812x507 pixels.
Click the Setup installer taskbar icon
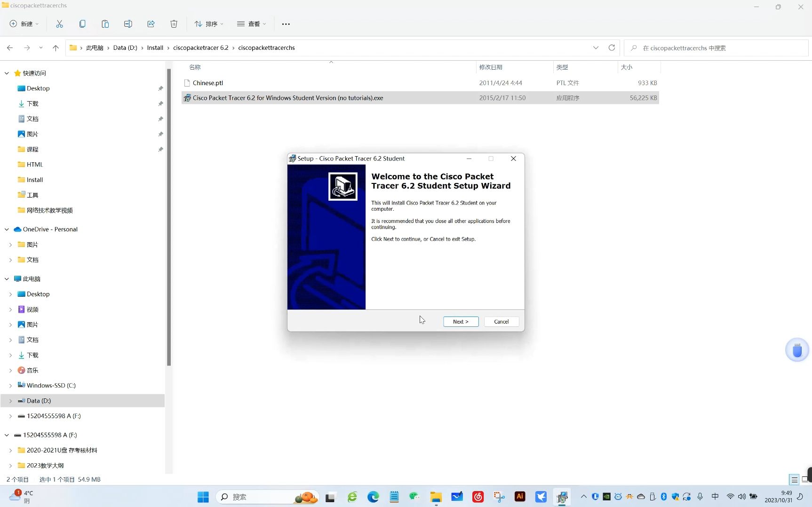click(x=562, y=497)
